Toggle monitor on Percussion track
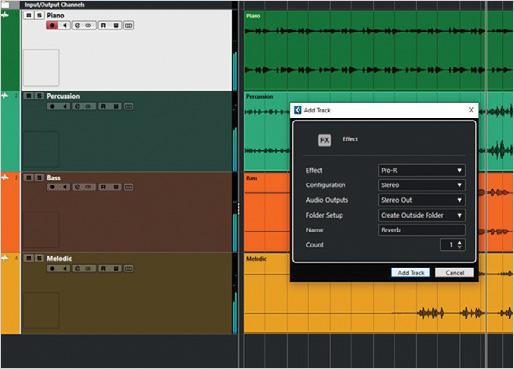514x369 pixels. pyautogui.click(x=65, y=106)
